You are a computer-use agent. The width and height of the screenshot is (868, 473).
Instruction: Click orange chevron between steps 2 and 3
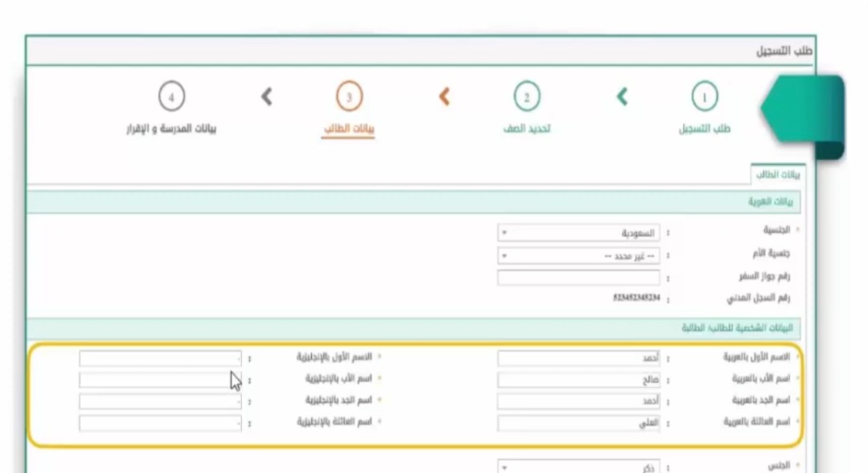pyautogui.click(x=444, y=97)
